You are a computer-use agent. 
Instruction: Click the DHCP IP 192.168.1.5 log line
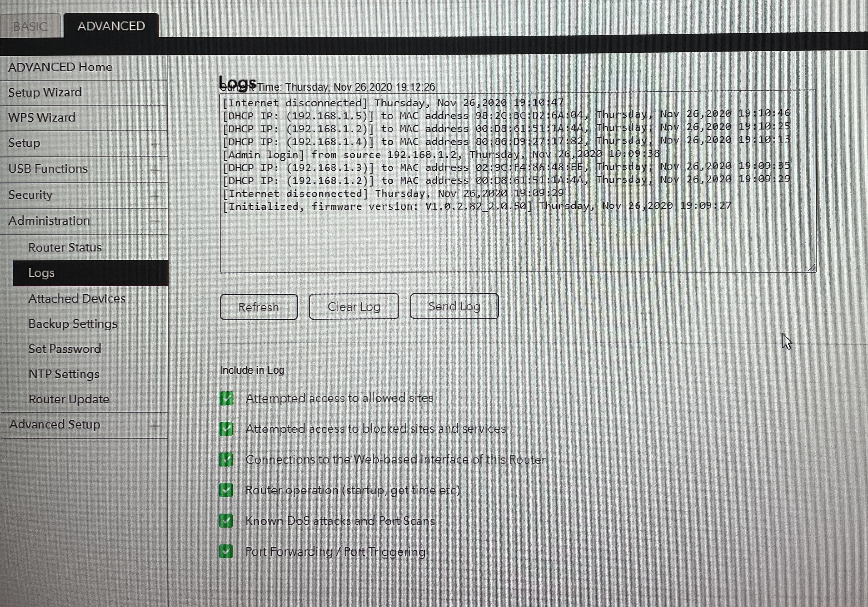(x=506, y=115)
